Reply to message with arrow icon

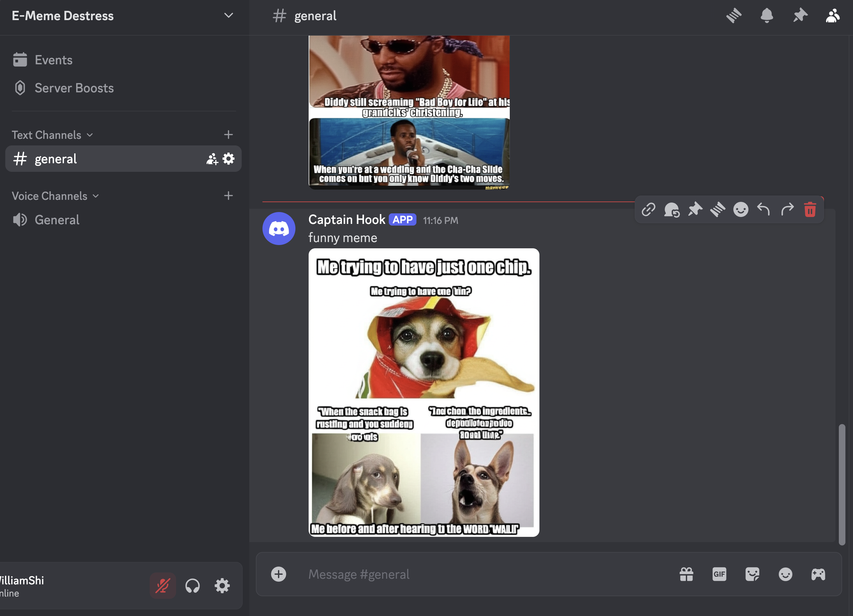764,209
